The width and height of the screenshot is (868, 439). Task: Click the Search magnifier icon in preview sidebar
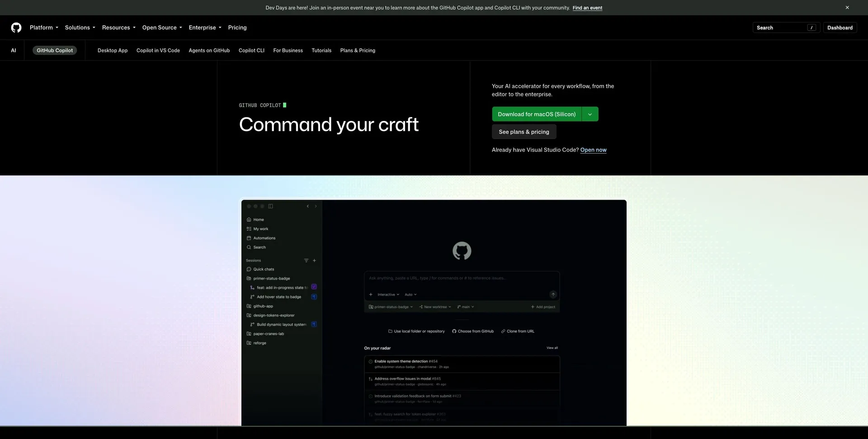[249, 248]
